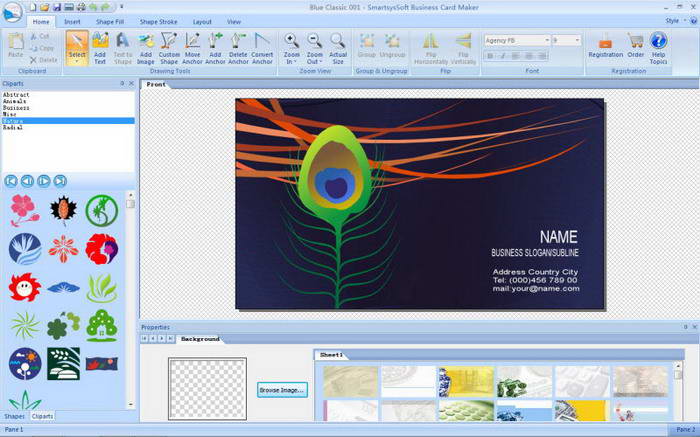700x437 pixels.
Task: Select the Add Text tool
Action: [x=100, y=48]
